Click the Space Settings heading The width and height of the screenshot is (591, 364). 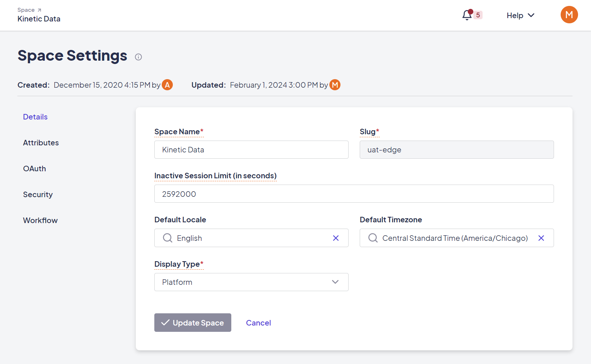pos(73,55)
